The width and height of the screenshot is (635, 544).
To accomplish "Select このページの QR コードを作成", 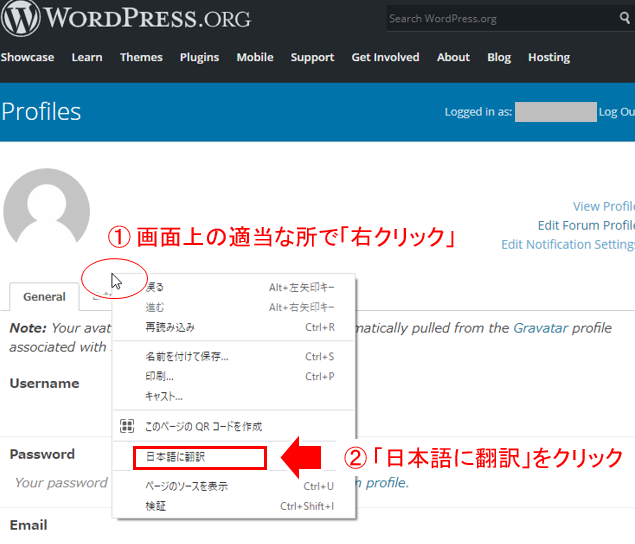I will tap(234, 426).
